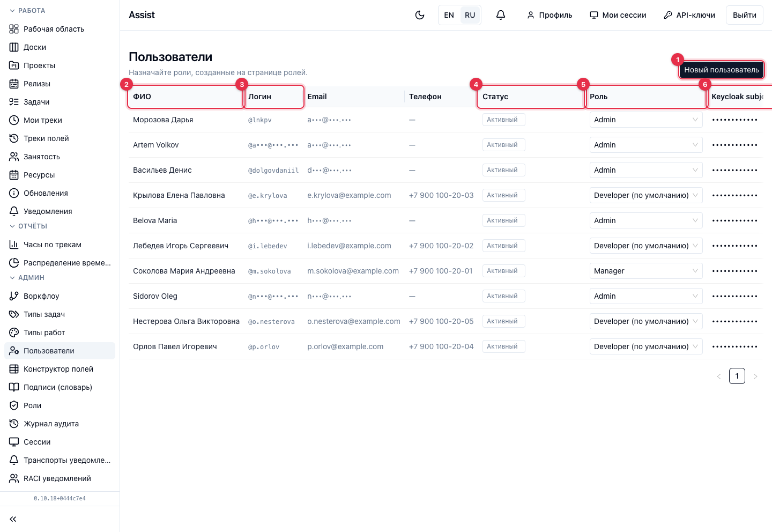This screenshot has height=532, width=772.
Task: Go to Занятость sidebar item
Action: [x=60, y=157]
